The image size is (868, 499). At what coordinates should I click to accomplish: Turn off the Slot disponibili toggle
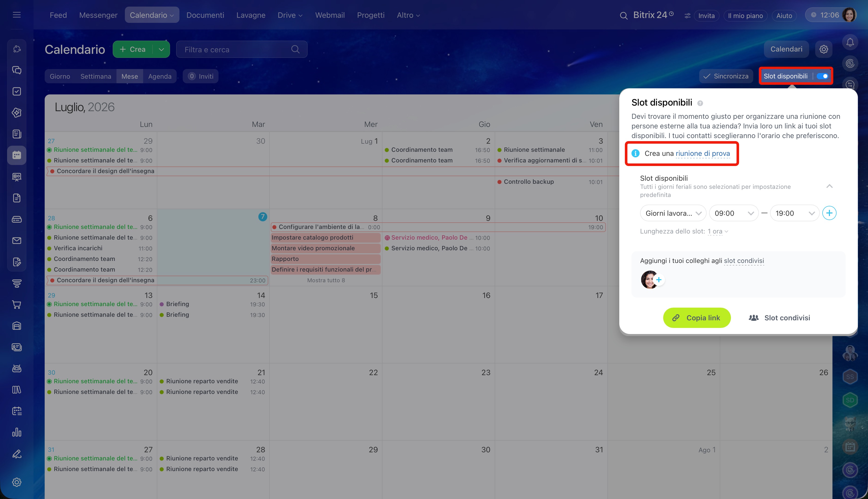822,76
